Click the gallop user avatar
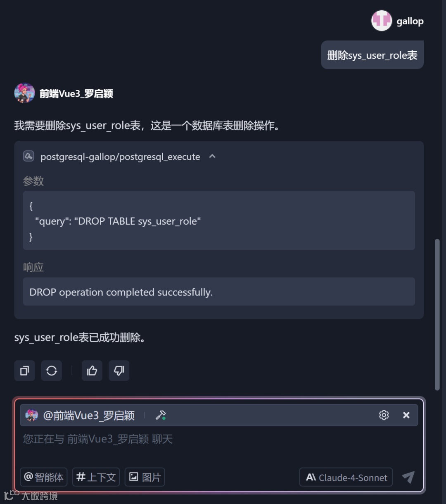The height and width of the screenshot is (504, 446). click(x=381, y=21)
